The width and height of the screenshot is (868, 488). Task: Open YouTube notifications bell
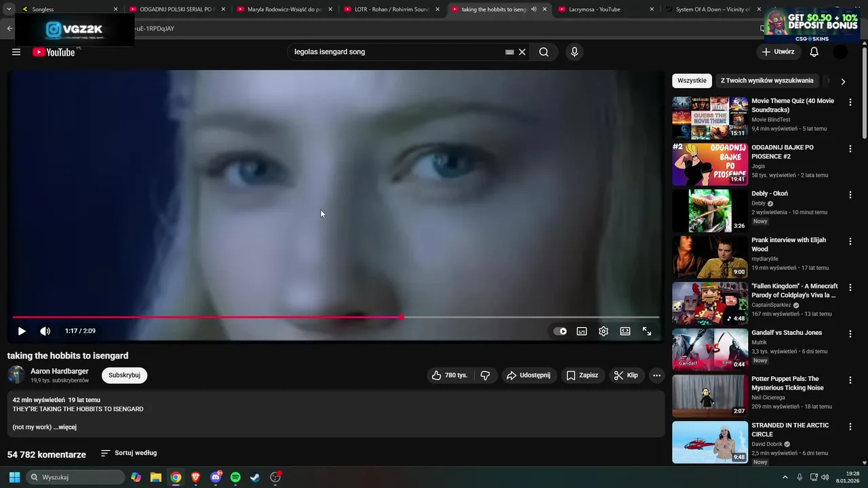point(814,52)
